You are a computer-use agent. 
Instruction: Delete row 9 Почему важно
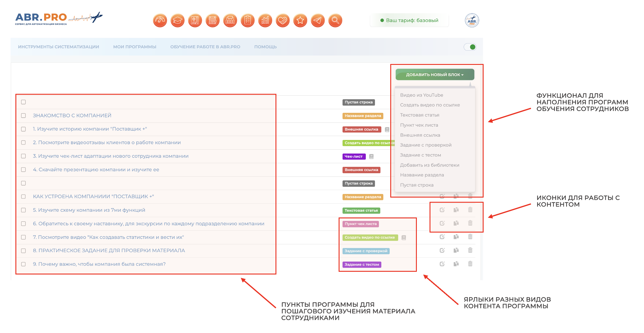(470, 264)
